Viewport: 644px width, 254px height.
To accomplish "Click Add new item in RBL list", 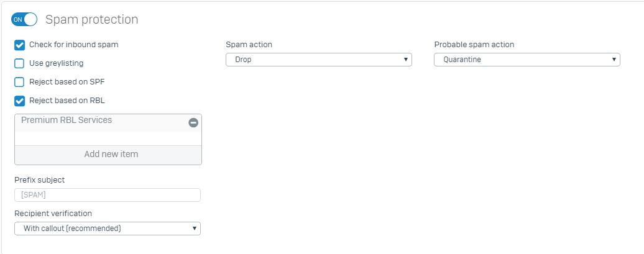I will click(111, 154).
